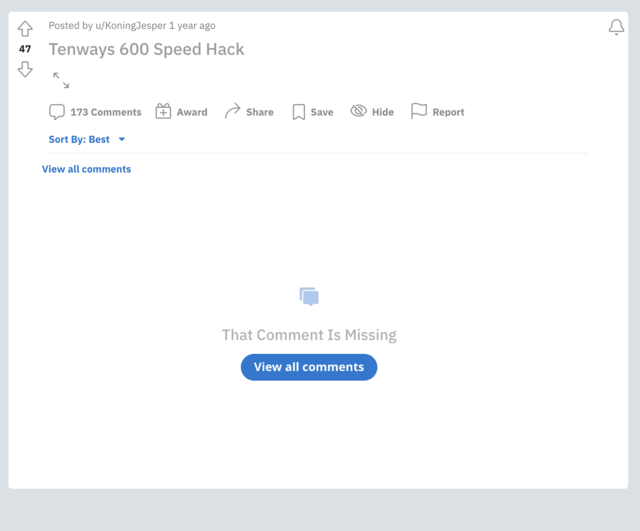Downvote the post with the down arrow
Screen dimensions: 640x531
coord(25,69)
